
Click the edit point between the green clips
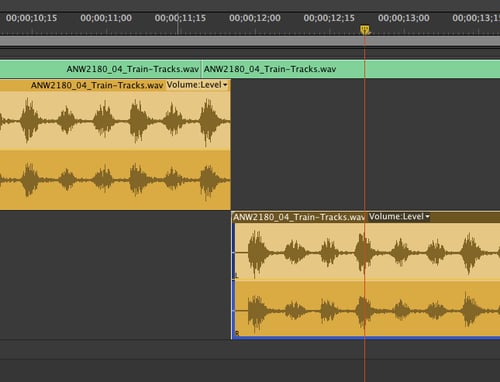201,69
